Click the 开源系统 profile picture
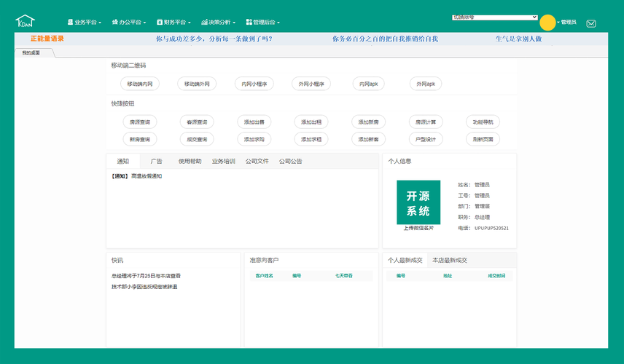Viewport: 624px width, 364px height. point(418,202)
